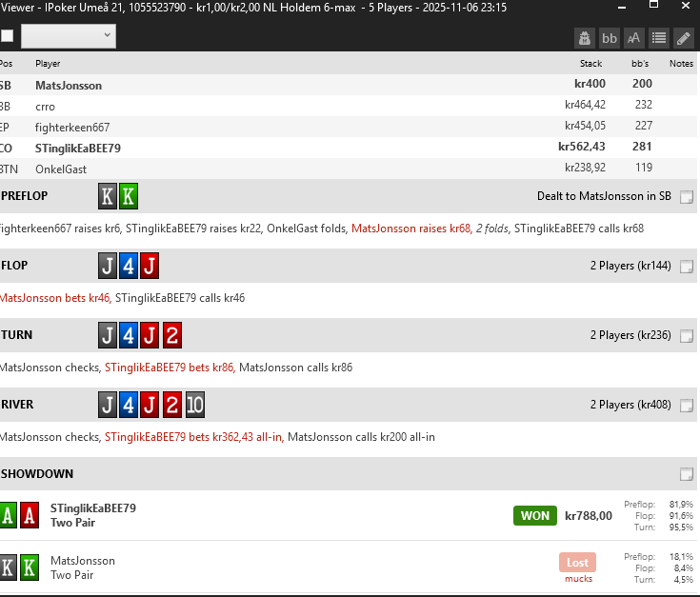Click the note icon on PREFLOP row

pos(687,197)
